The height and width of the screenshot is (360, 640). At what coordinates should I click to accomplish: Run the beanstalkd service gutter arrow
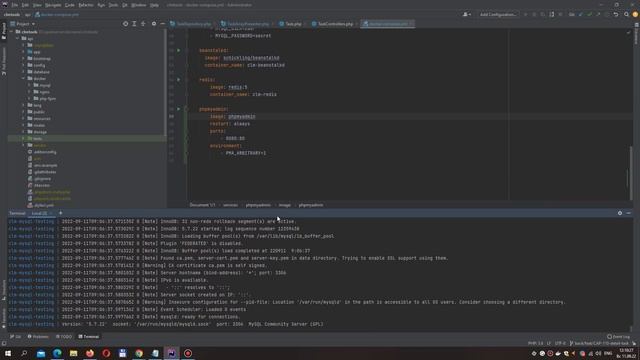click(x=178, y=50)
